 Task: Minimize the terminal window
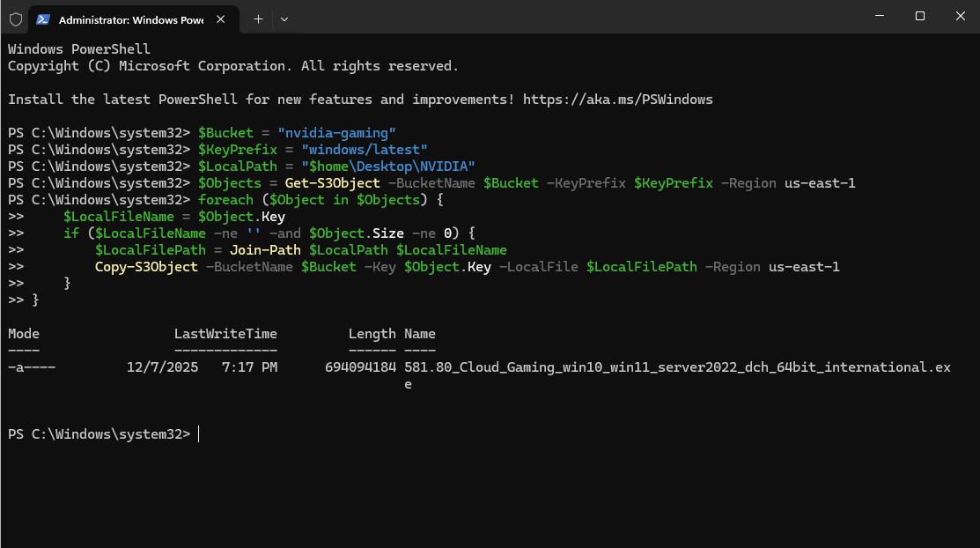pos(880,16)
